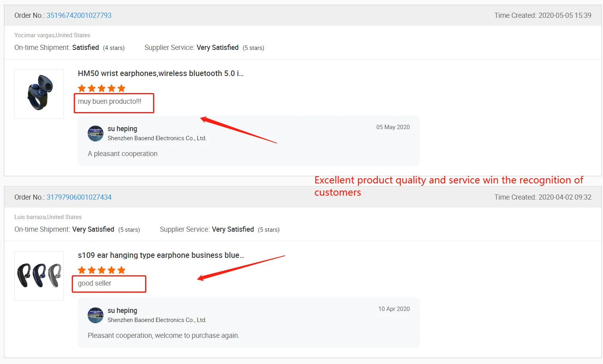Click the s109 ear hanging earphone thumbnail

[x=39, y=276]
